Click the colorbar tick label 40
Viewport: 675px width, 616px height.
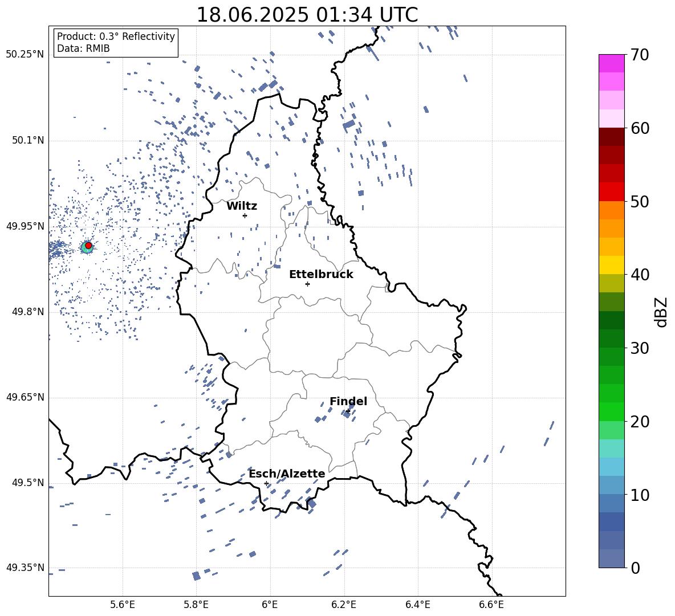click(x=640, y=275)
